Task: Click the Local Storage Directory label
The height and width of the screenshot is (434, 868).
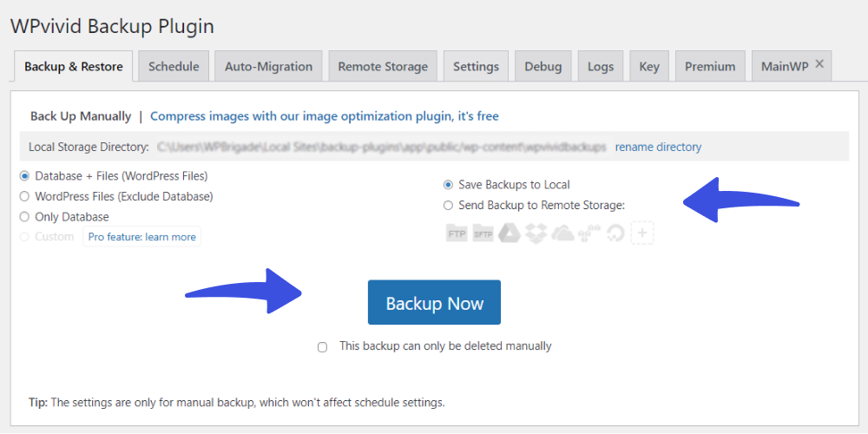Action: (89, 147)
